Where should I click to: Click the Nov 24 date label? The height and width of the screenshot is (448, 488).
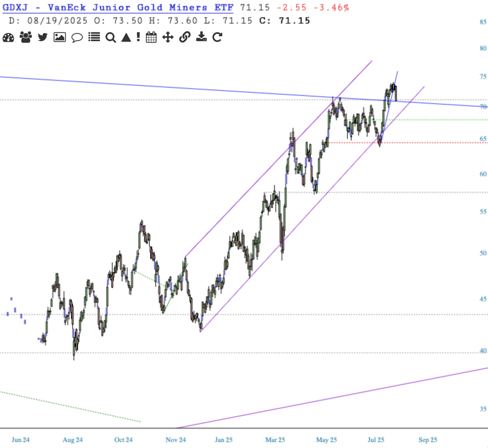(175, 440)
